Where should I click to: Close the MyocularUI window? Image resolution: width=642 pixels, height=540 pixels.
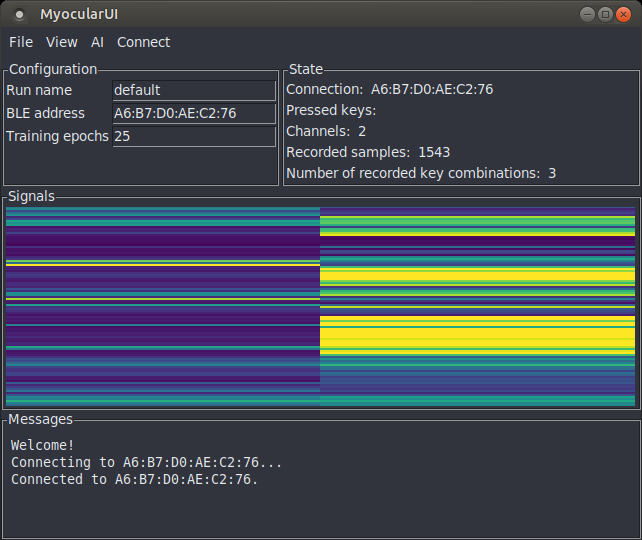pos(623,15)
